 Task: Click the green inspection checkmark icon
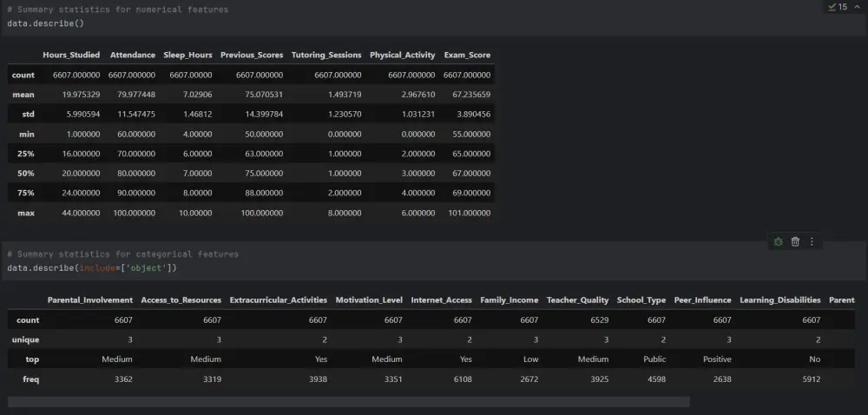[x=832, y=7]
